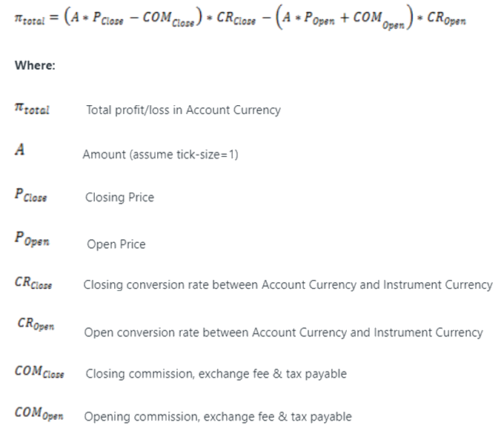Select the CR Close symbol in the definitions
504x428 pixels.
tap(33, 284)
